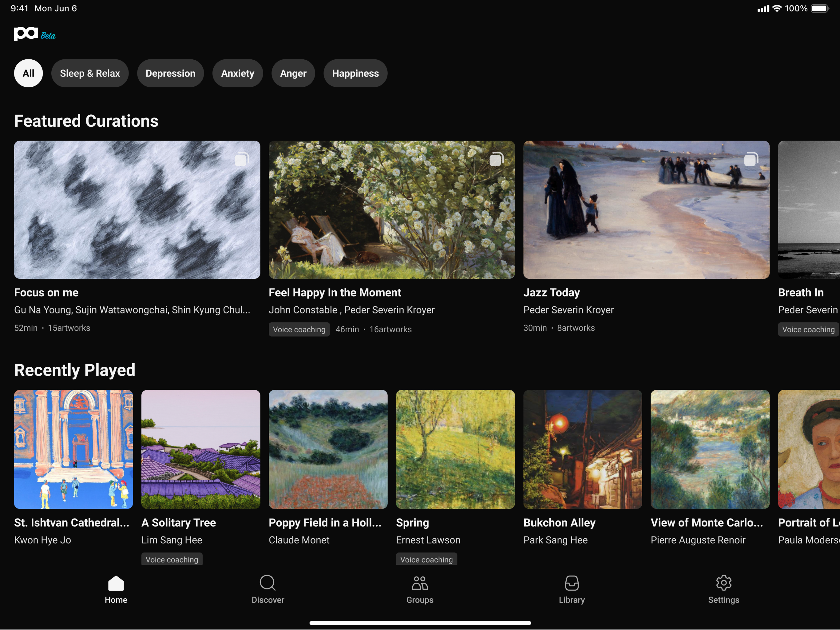Play Poppy Field in a Hollow thumbnail
The width and height of the screenshot is (840, 630).
coord(328,449)
